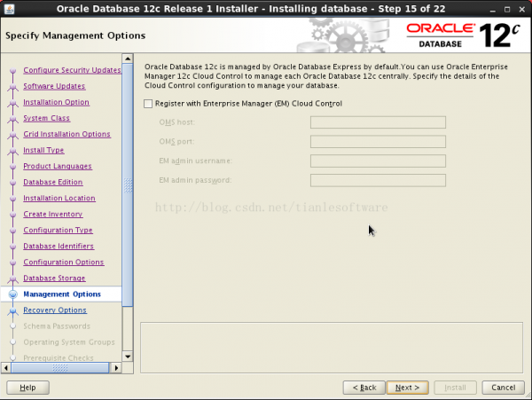Image resolution: width=532 pixels, height=400 pixels.
Task: Jump to Create Inventory step
Action: (53, 214)
